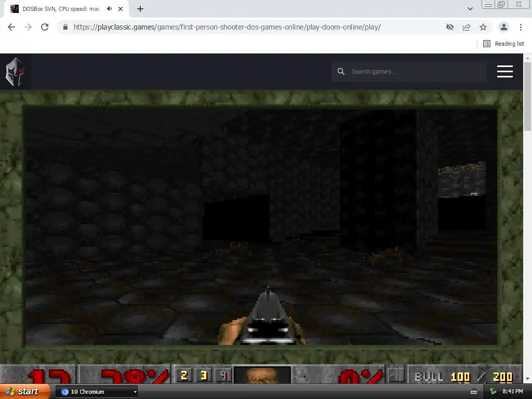This screenshot has height=399, width=532.
Task: Click the on-screen keyboard tray icon
Action: pos(474,392)
